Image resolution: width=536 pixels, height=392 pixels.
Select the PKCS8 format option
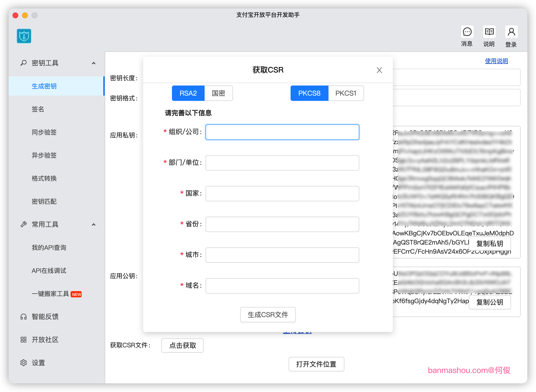point(309,93)
